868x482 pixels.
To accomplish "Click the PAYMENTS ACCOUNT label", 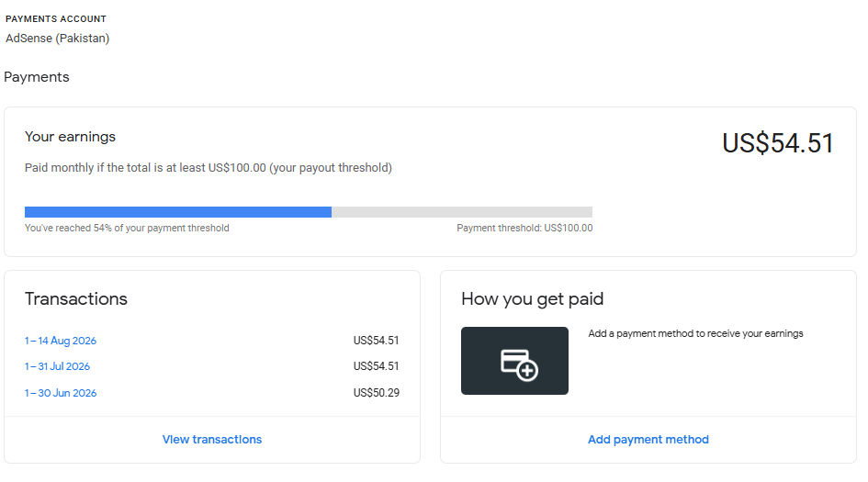I will [x=56, y=18].
